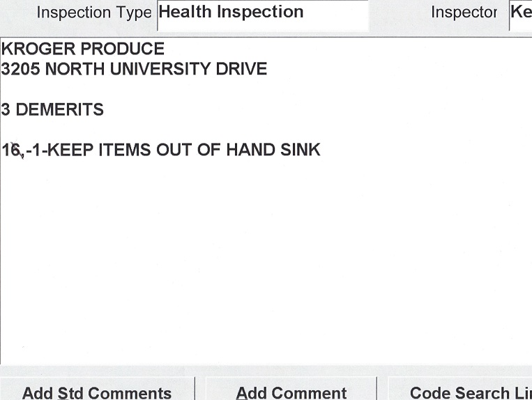Place cursor on 3205 street number
532x400 pixels.
coord(20,70)
